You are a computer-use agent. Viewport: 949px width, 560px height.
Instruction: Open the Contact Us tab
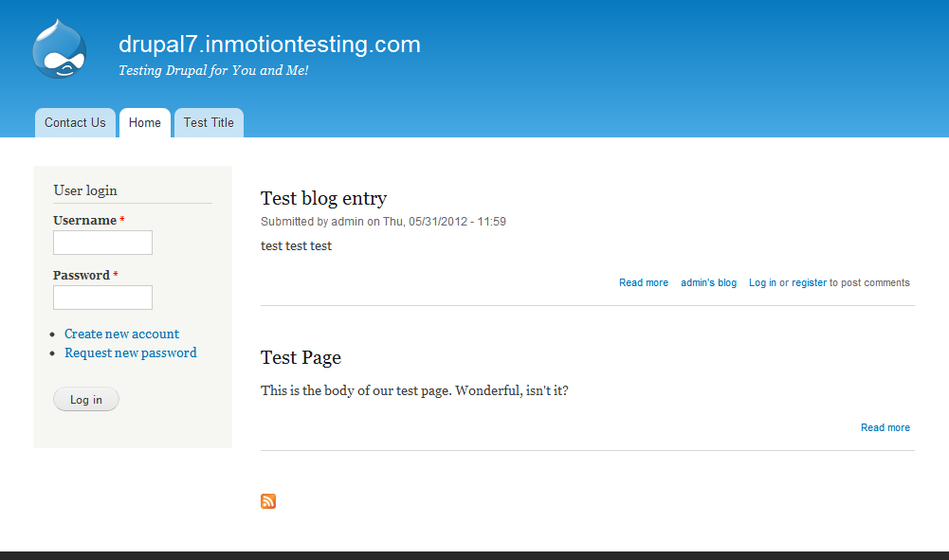[75, 123]
